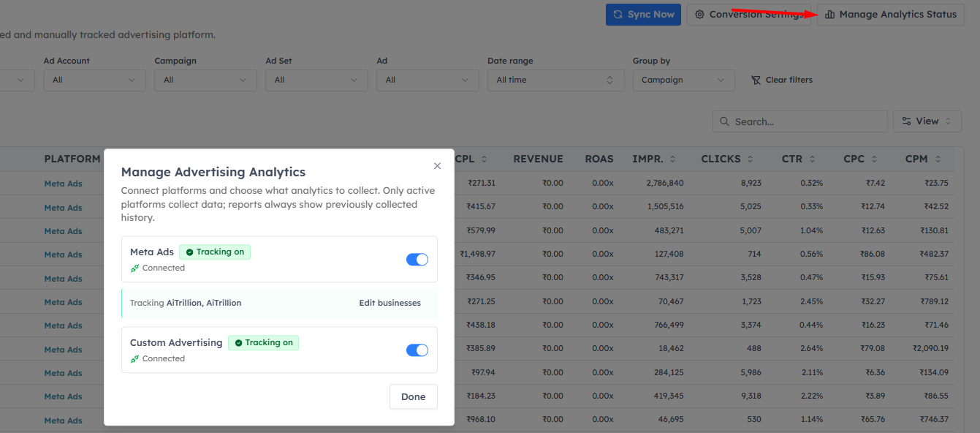Sort by IMPR. column arrows
Viewport: 980px width, 433px height.
(x=672, y=159)
